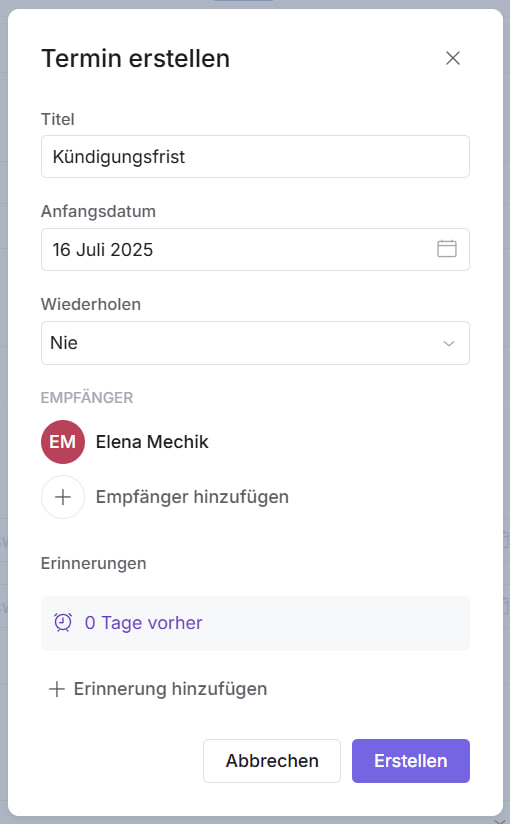The image size is (510, 824).
Task: Click the Abbrechen button
Action: 272,761
